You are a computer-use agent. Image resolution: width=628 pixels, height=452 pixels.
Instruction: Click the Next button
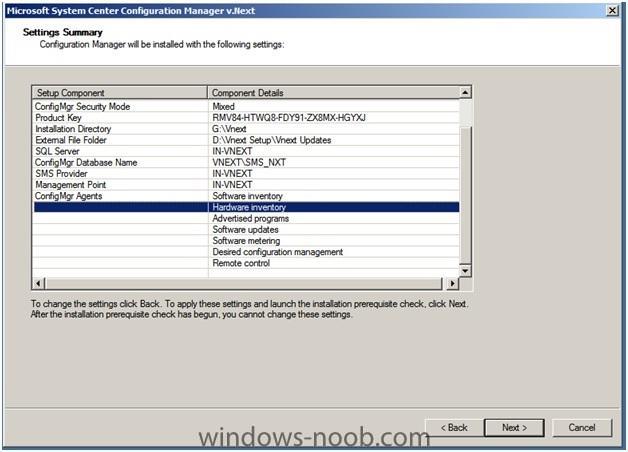514,428
